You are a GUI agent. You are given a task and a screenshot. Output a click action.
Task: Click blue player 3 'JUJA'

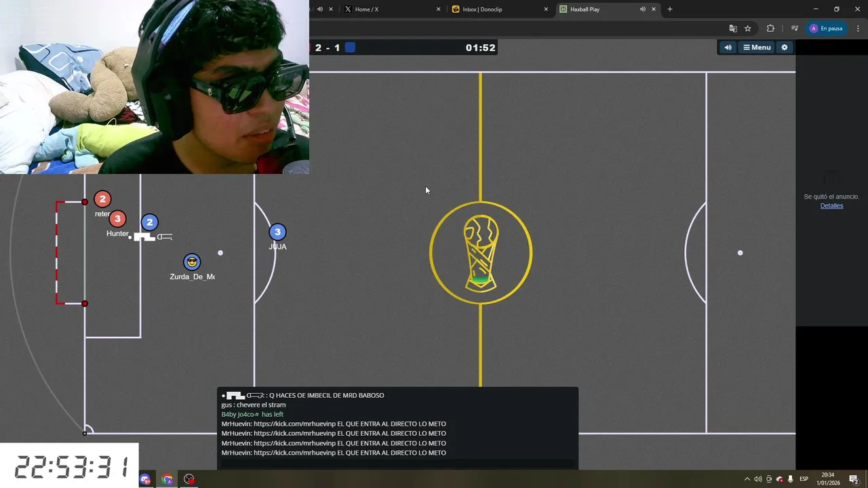[x=277, y=232]
